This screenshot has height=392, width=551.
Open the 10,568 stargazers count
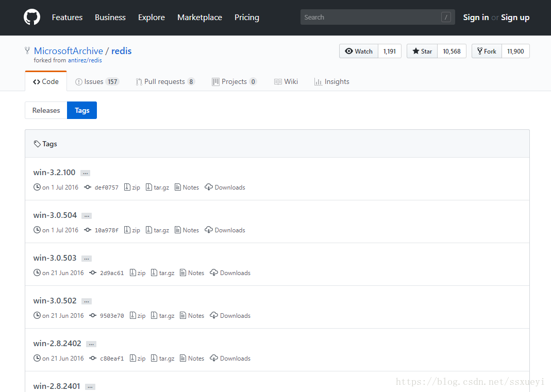pyautogui.click(x=452, y=52)
